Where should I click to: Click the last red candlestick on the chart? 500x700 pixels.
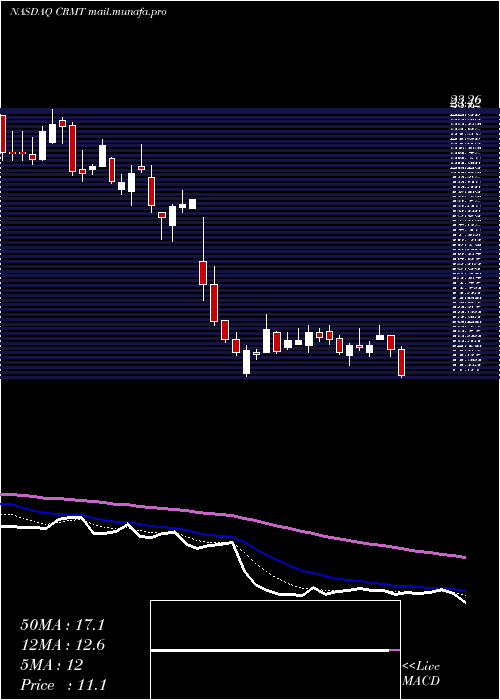point(401,362)
